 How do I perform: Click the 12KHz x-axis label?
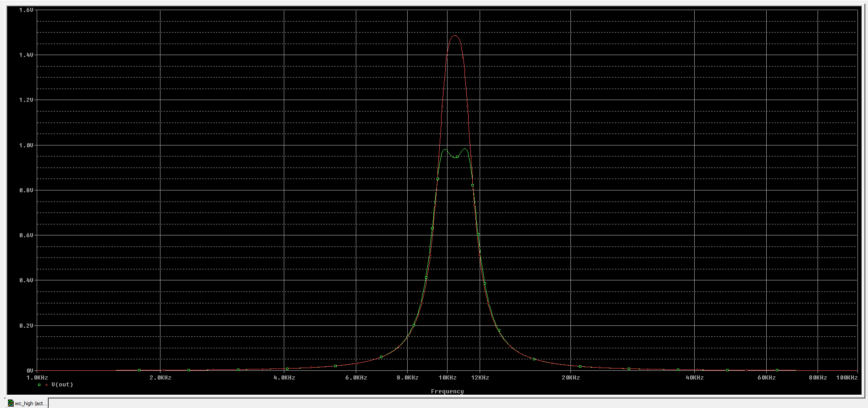pos(480,378)
